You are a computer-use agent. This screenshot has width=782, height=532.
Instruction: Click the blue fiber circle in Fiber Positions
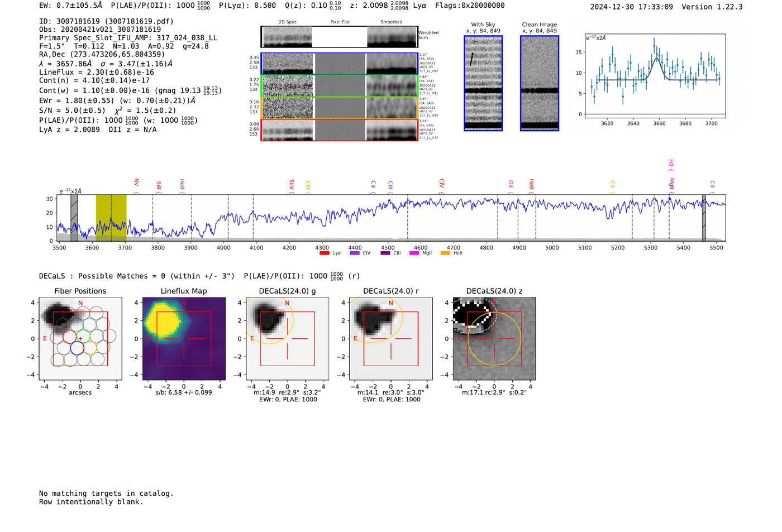pyautogui.click(x=77, y=348)
